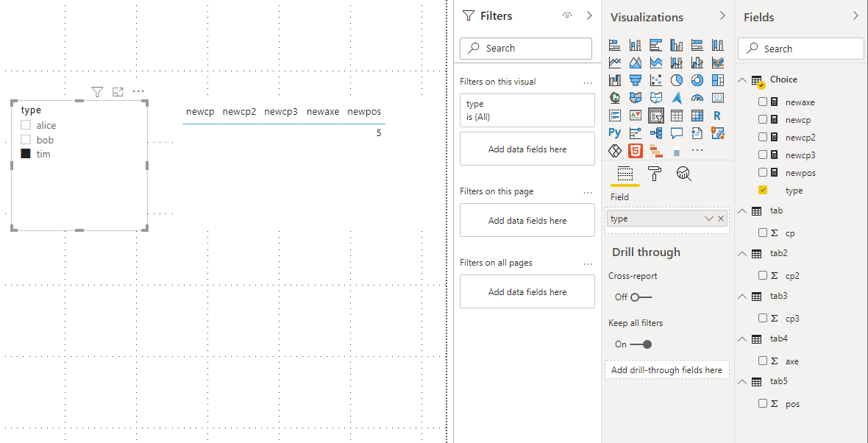Switch to the Fields well tab
This screenshot has height=443, width=868.
click(625, 174)
